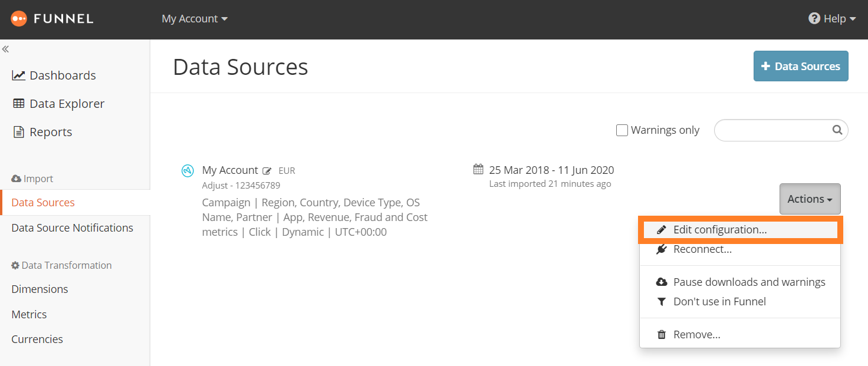This screenshot has width=868, height=366.
Task: Toggle the Actions dropdown button
Action: point(810,199)
